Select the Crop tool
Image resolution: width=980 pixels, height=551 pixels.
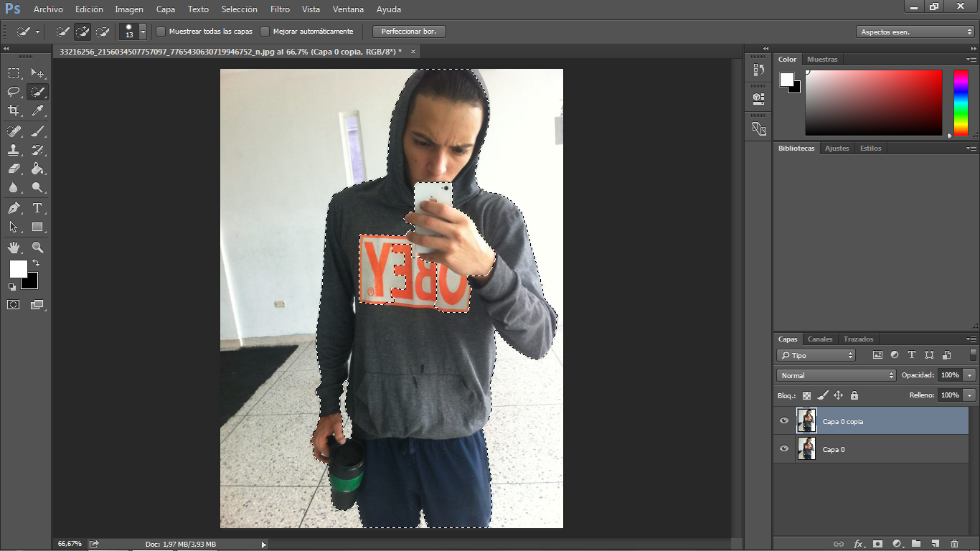14,110
